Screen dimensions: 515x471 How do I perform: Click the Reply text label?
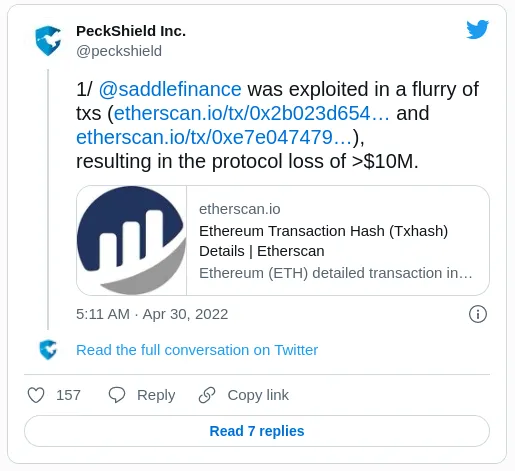(156, 395)
